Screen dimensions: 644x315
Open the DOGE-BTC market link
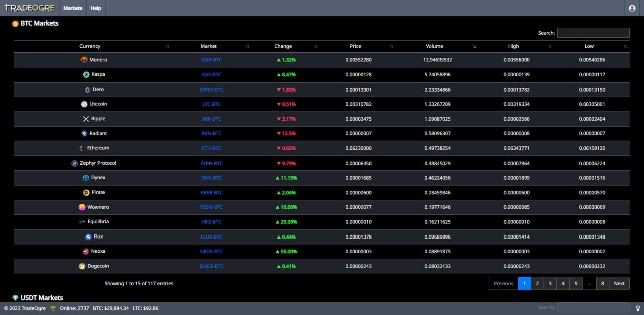[x=211, y=266]
